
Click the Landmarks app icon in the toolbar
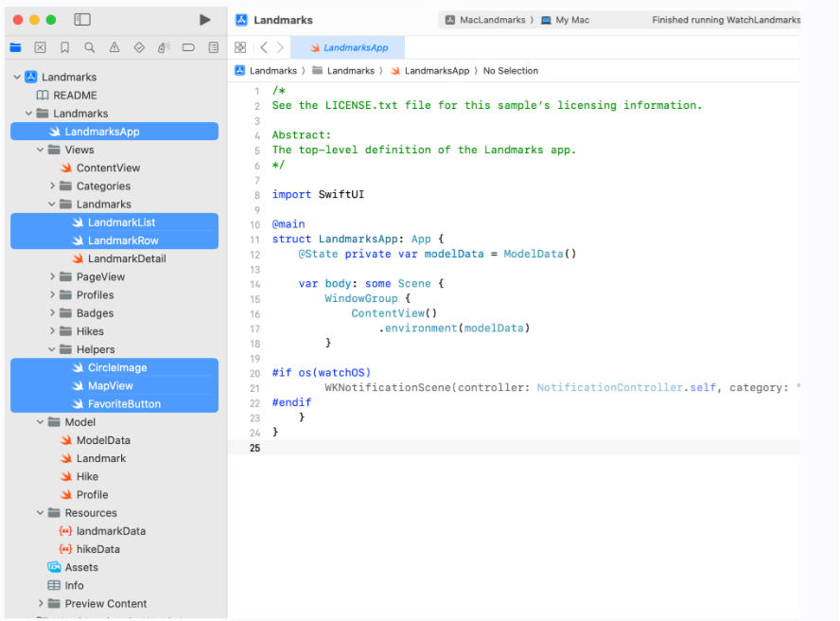(241, 20)
